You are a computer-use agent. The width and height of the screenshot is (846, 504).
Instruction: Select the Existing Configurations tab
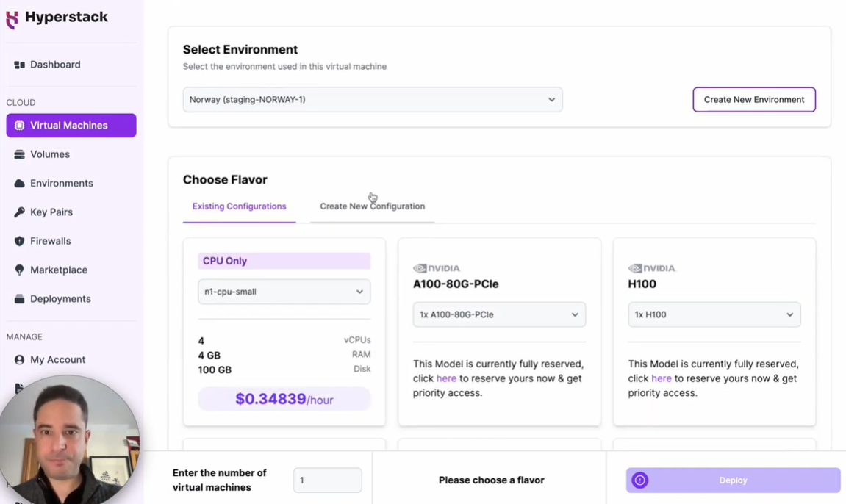click(239, 208)
